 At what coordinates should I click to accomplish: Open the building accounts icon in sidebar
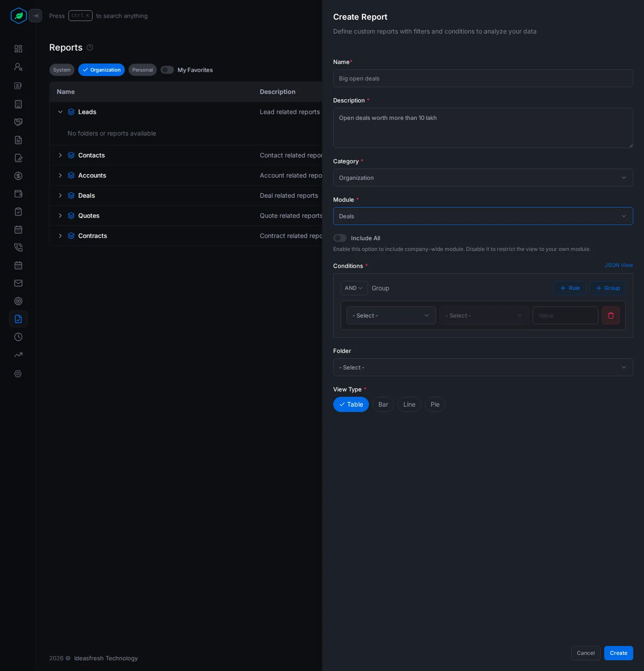point(18,104)
